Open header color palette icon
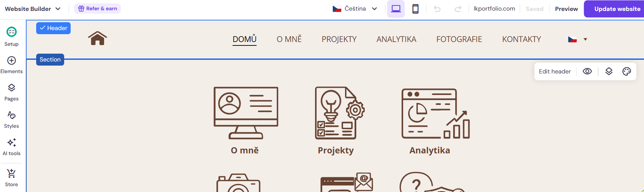Screen dimensions: 644x192 (x=627, y=71)
